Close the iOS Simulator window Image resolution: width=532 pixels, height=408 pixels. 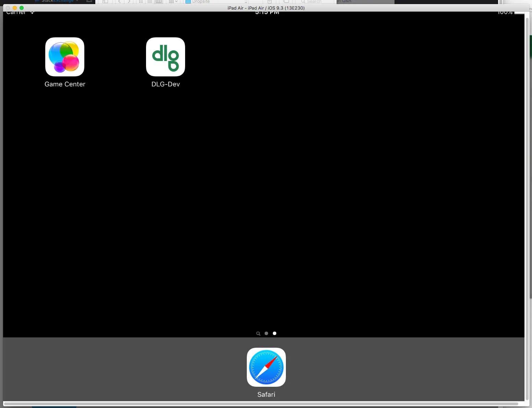(x=8, y=8)
